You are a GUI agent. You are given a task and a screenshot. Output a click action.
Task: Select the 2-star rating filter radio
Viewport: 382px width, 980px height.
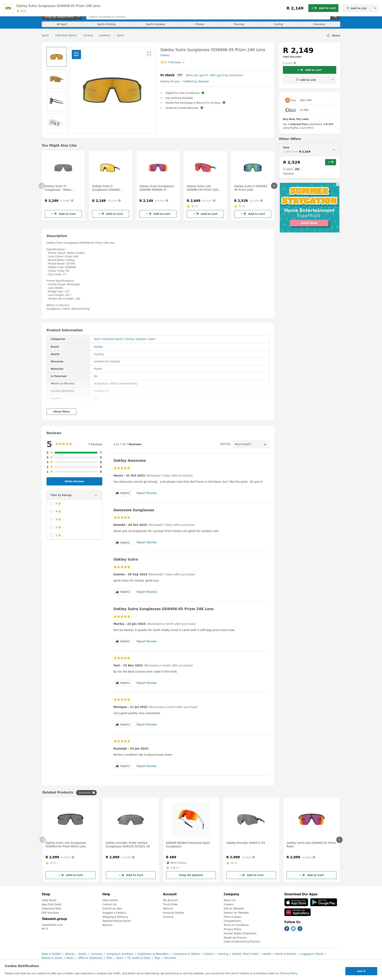tap(51, 527)
